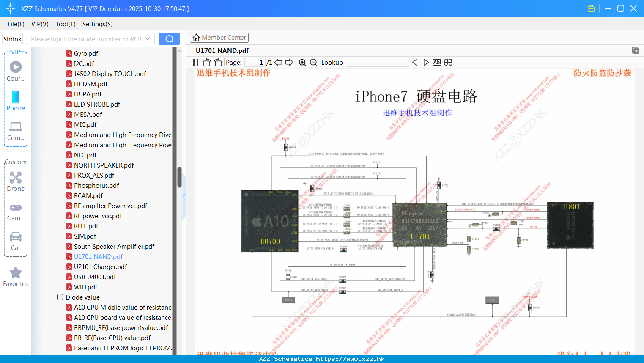Toggle two-page view icon
Image resolution: width=644 pixels, height=363 pixels.
194,62
